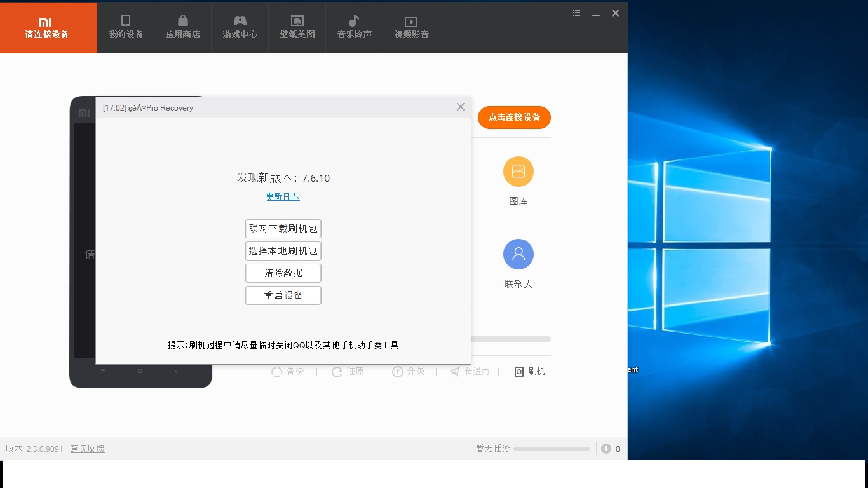Image resolution: width=868 pixels, height=488 pixels.
Task: Open the download queue icon in status bar
Action: point(606,449)
